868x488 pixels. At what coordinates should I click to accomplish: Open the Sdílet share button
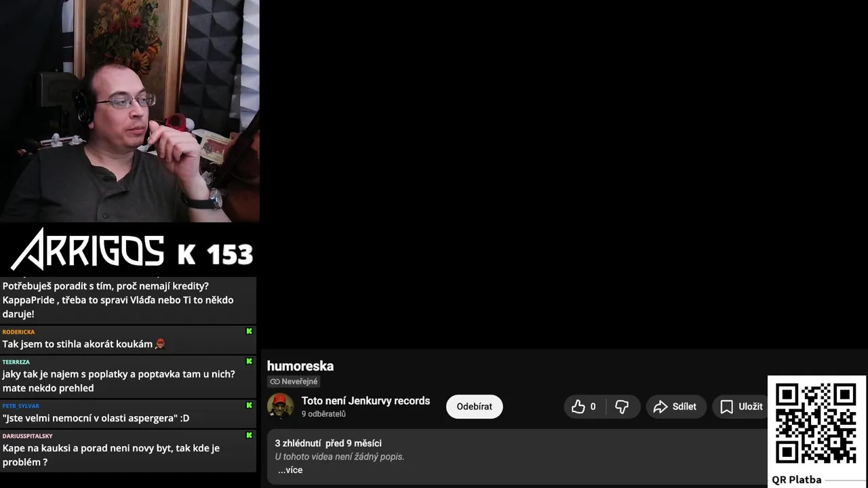pos(675,407)
